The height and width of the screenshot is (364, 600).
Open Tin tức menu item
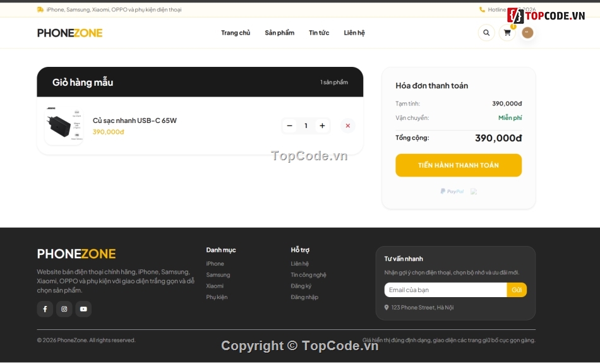coord(319,33)
